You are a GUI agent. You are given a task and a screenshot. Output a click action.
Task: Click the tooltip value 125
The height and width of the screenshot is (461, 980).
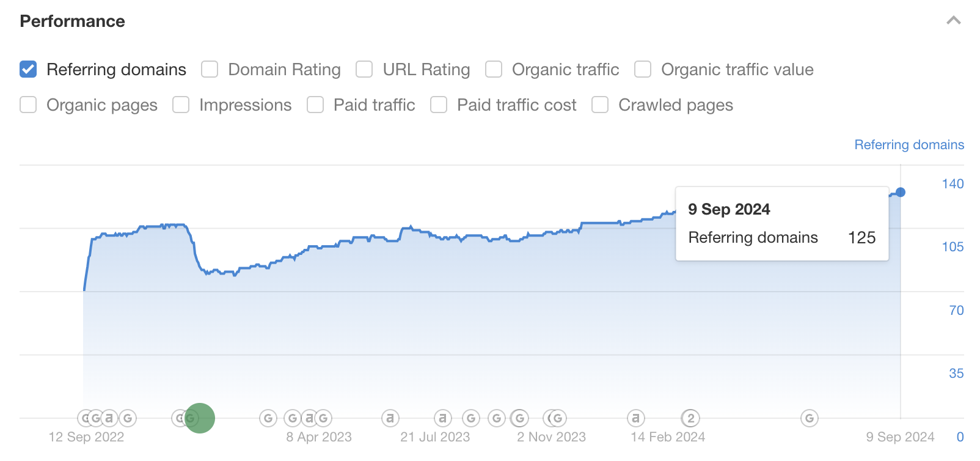[861, 238]
